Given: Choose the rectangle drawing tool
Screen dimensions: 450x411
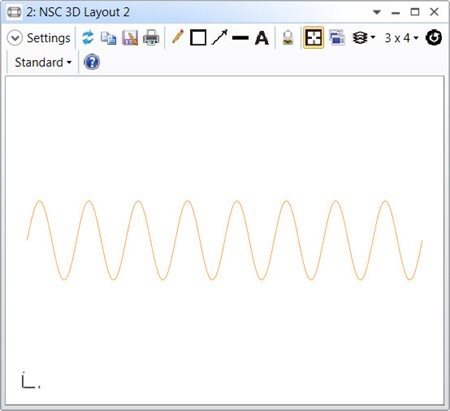Looking at the screenshot, I should (x=198, y=38).
